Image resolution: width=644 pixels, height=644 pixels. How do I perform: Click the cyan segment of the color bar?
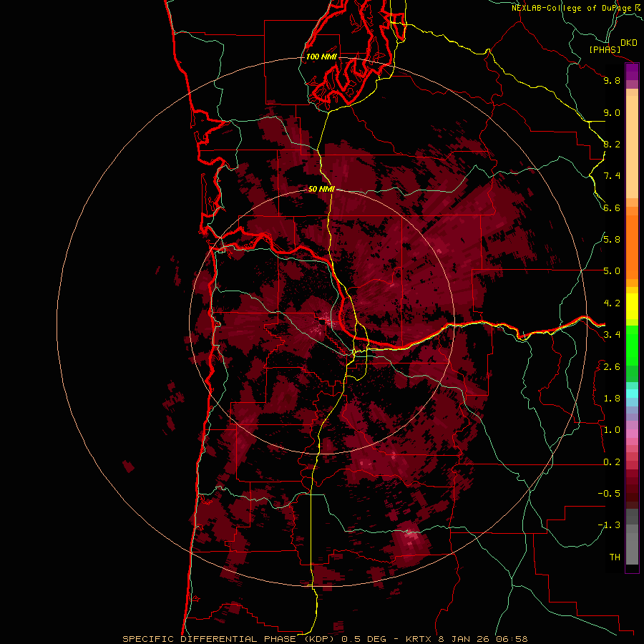point(632,394)
